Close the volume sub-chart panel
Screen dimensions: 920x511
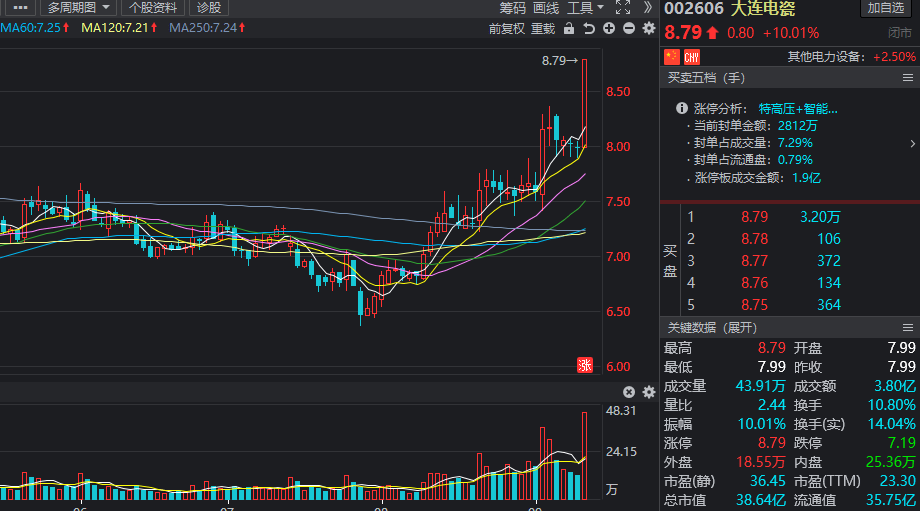tap(629, 392)
